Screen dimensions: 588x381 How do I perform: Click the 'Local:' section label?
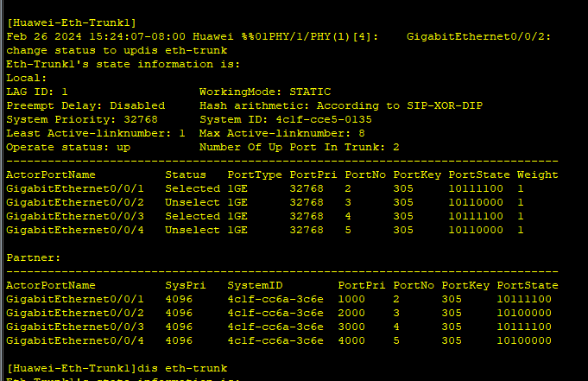[x=26, y=78]
